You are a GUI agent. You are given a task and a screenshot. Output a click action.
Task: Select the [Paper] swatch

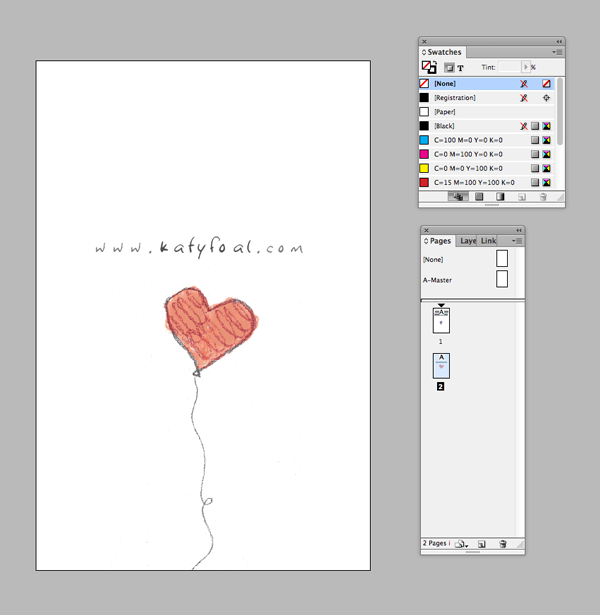point(486,112)
